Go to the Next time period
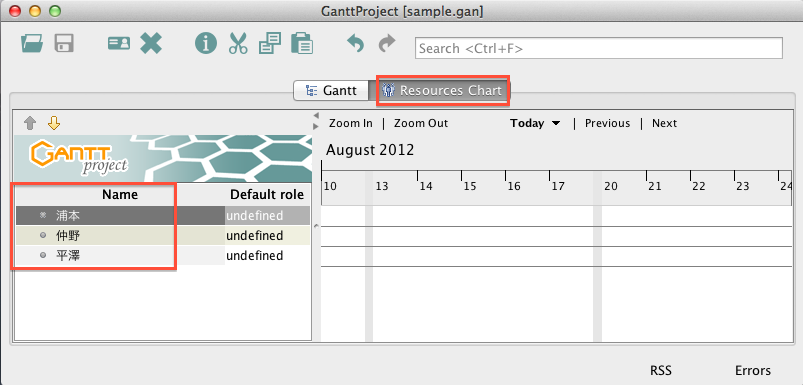This screenshot has height=385, width=803. click(x=664, y=123)
